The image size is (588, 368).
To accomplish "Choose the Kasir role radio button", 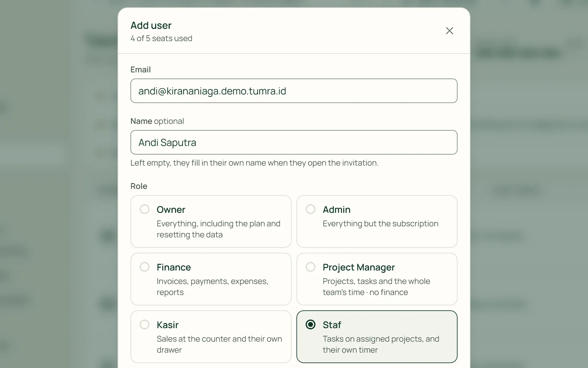I will click(x=145, y=324).
